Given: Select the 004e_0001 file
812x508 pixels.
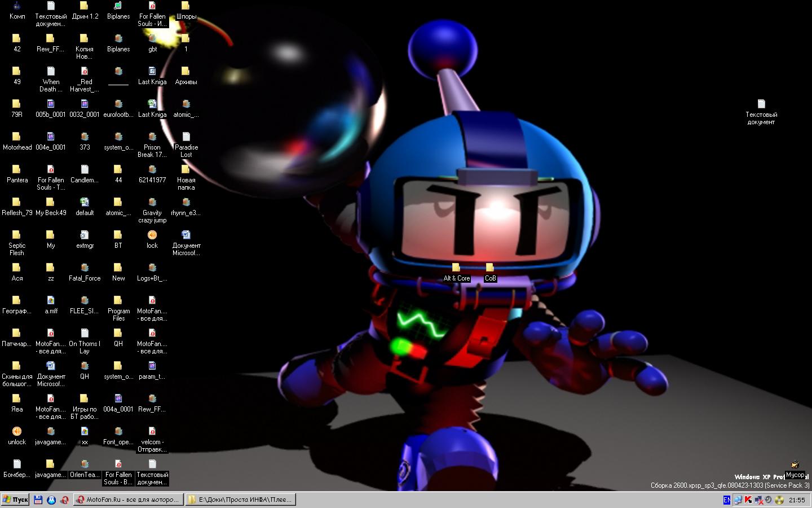Looking at the screenshot, I should [x=51, y=141].
